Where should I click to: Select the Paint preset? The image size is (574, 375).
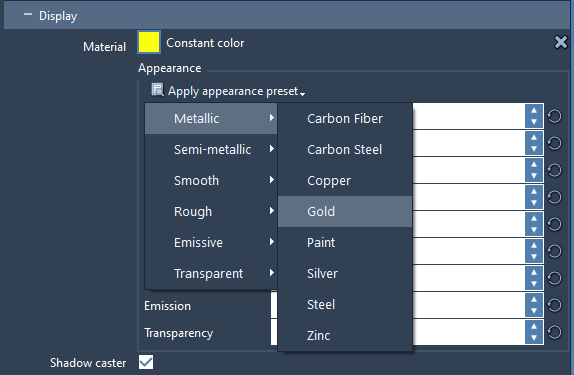pos(345,242)
